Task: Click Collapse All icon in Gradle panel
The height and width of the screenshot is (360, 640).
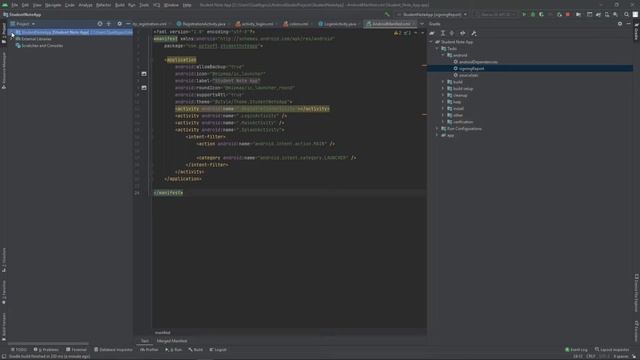Action: coord(452,33)
